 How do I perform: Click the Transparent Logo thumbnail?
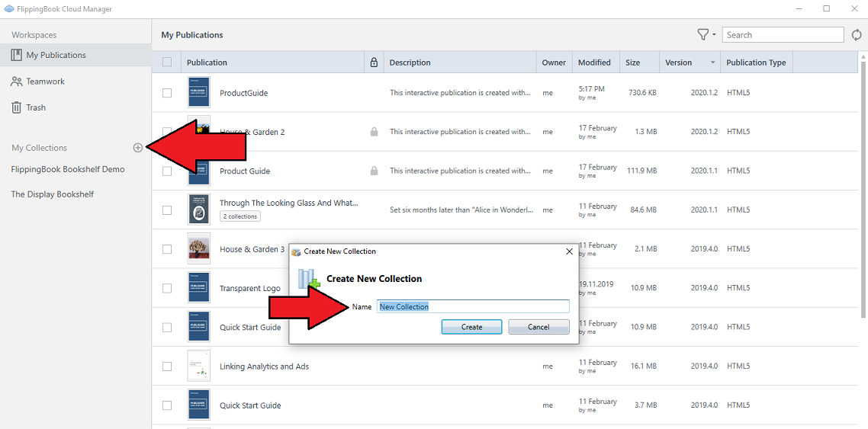tap(199, 288)
